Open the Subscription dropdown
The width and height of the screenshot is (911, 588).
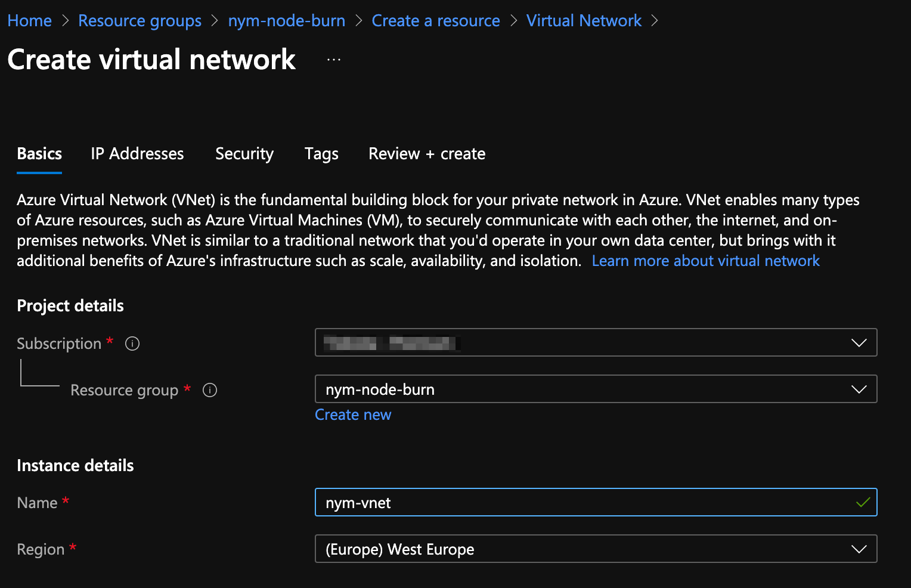click(859, 342)
